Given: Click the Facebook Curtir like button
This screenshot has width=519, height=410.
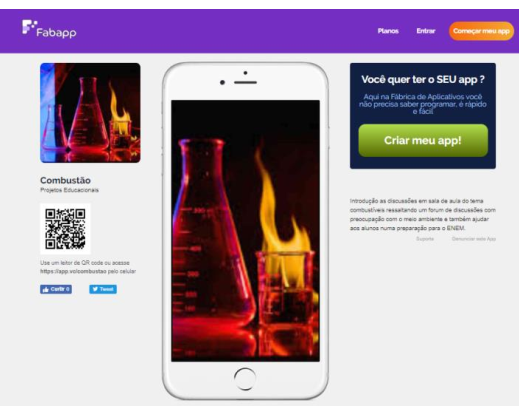Looking at the screenshot, I should click(56, 289).
